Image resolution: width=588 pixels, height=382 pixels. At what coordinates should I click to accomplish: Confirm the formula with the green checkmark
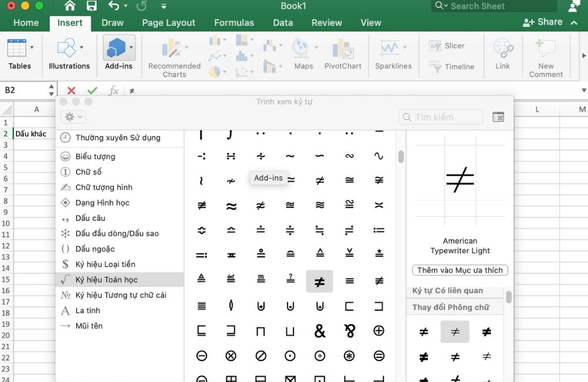point(92,91)
